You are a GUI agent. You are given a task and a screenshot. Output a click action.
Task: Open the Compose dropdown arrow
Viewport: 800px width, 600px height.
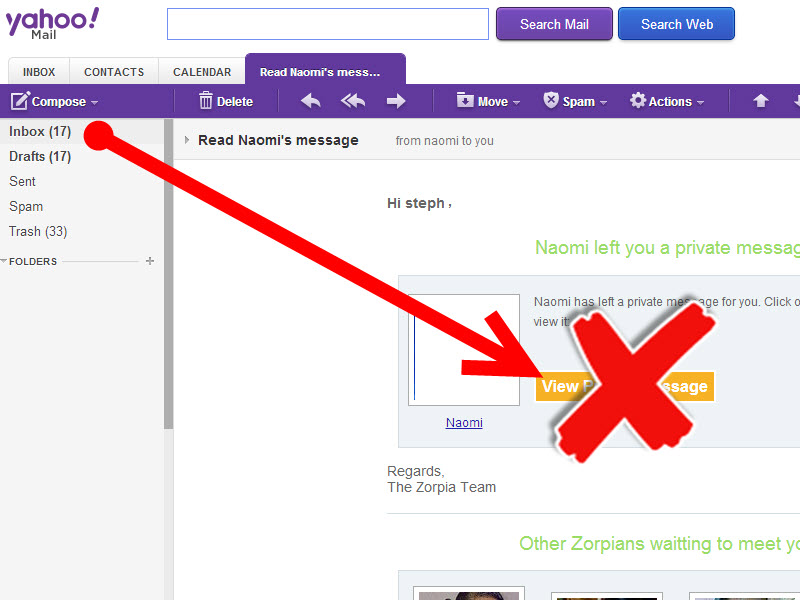[94, 103]
